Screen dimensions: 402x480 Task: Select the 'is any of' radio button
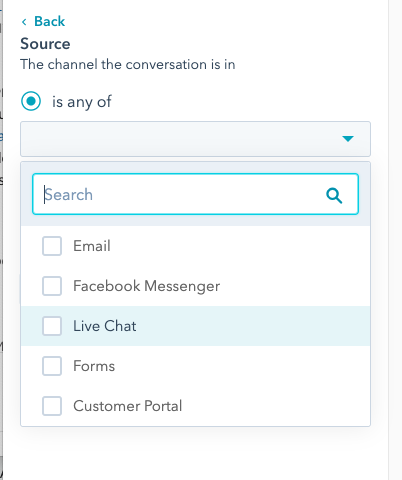click(31, 101)
